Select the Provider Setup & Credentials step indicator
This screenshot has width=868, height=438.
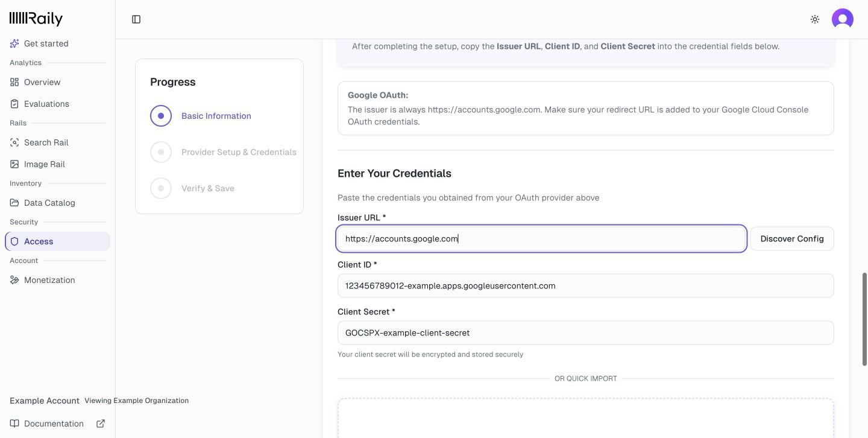[161, 152]
